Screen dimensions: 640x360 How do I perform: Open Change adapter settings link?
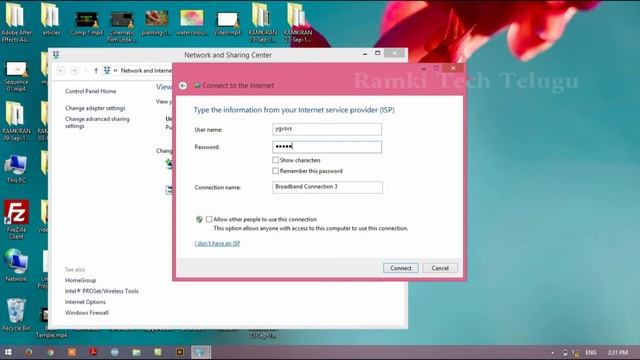tap(95, 108)
